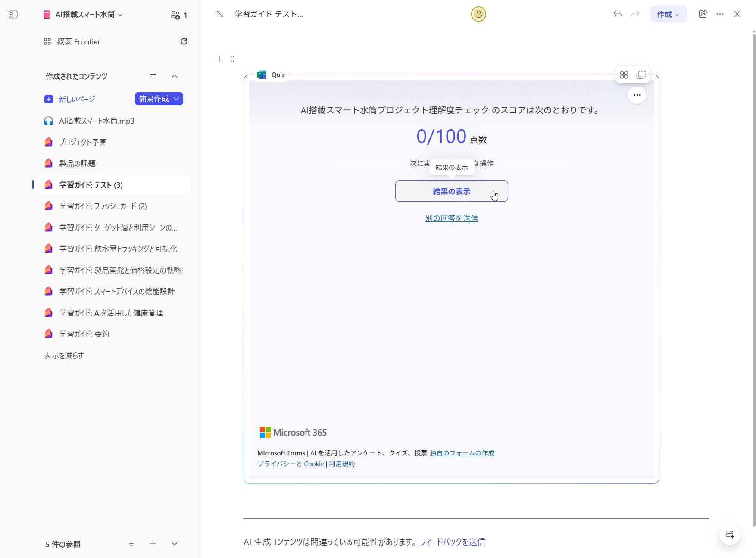This screenshot has width=756, height=558.
Task: Open more options on the Quiz card
Action: (x=637, y=95)
